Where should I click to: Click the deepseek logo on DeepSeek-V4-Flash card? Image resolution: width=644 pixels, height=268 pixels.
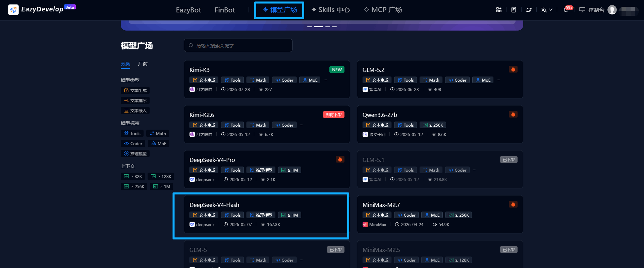pyautogui.click(x=192, y=224)
